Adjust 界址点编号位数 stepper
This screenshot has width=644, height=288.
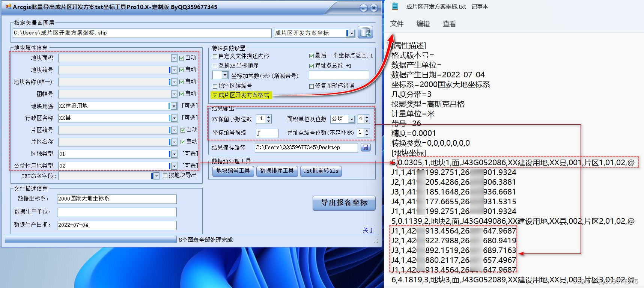(367, 133)
